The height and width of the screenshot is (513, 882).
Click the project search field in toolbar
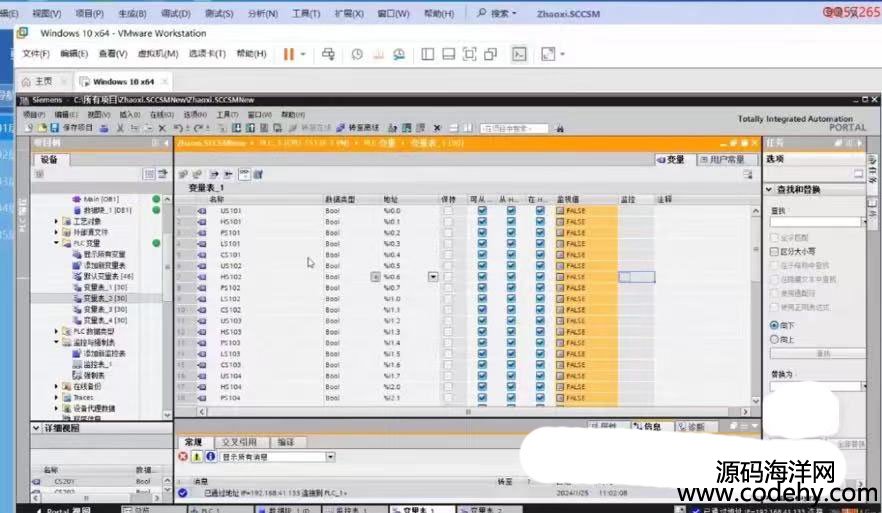[514, 128]
